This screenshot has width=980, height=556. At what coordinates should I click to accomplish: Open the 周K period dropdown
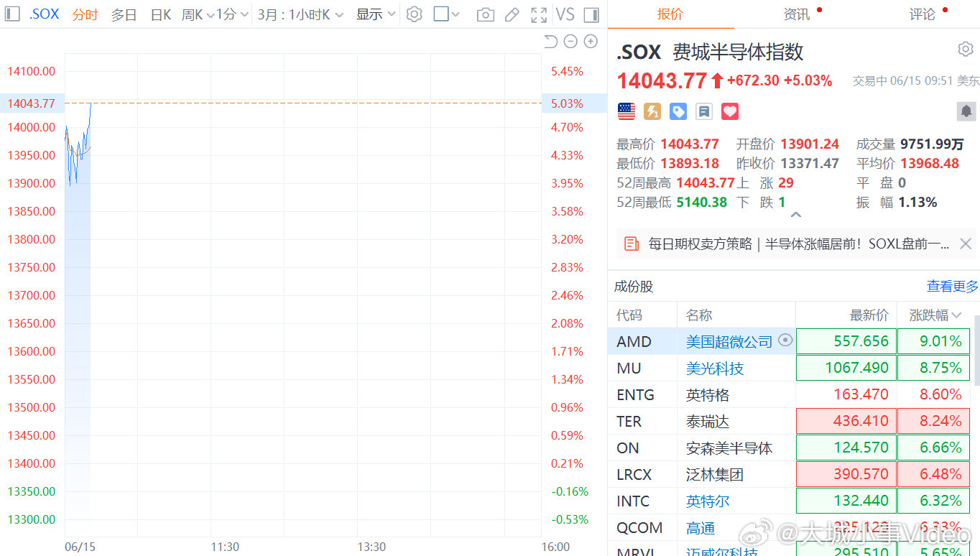tap(198, 14)
